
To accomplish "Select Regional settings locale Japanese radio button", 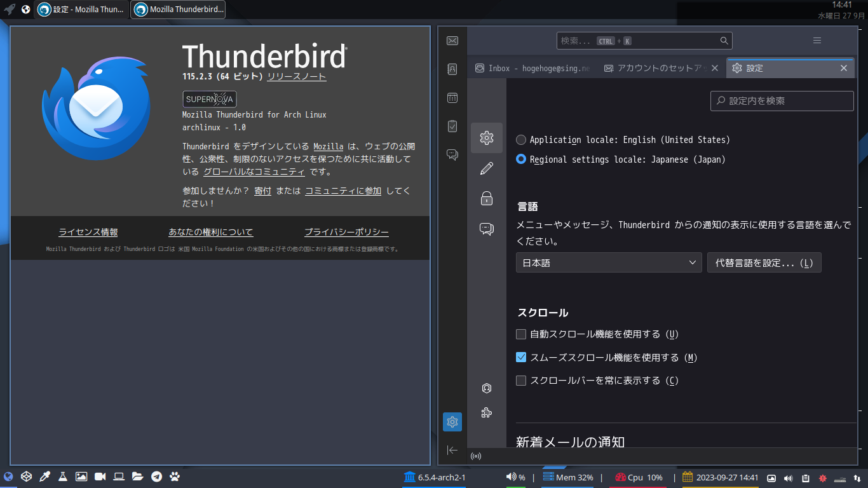I will (x=521, y=159).
